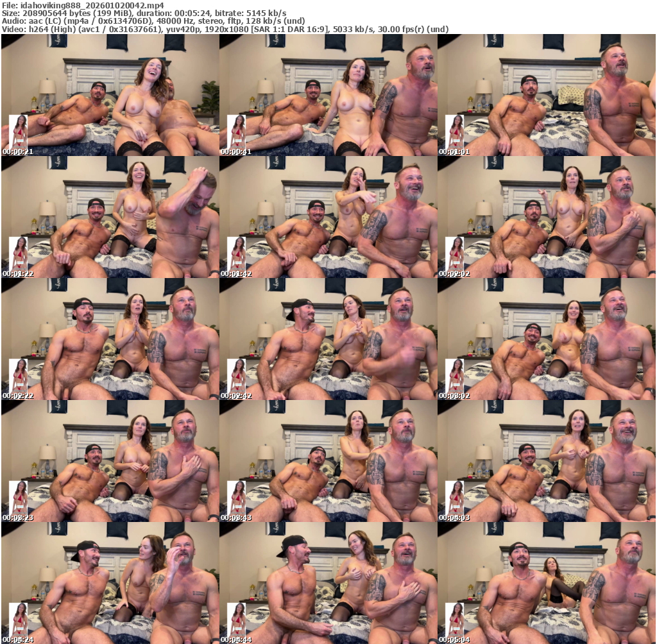This screenshot has width=657, height=644.
Task: Select the 00:02:02 frame preview
Action: (x=547, y=217)
